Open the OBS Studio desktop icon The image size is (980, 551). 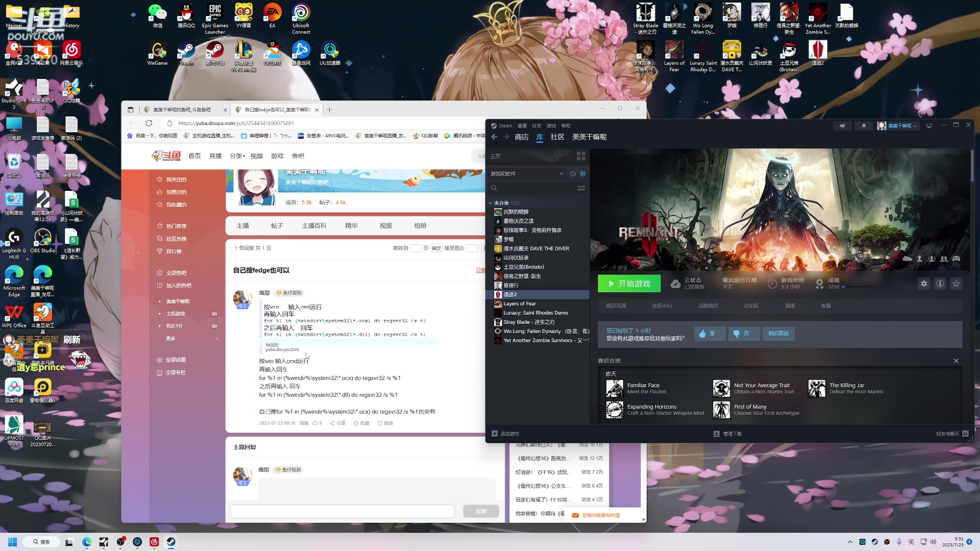click(43, 240)
